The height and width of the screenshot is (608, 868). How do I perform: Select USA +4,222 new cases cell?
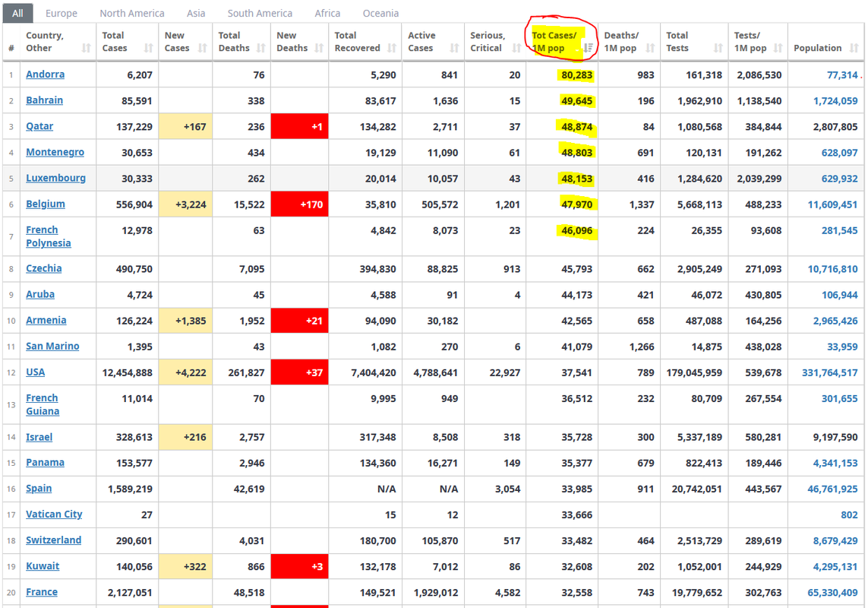click(x=185, y=372)
